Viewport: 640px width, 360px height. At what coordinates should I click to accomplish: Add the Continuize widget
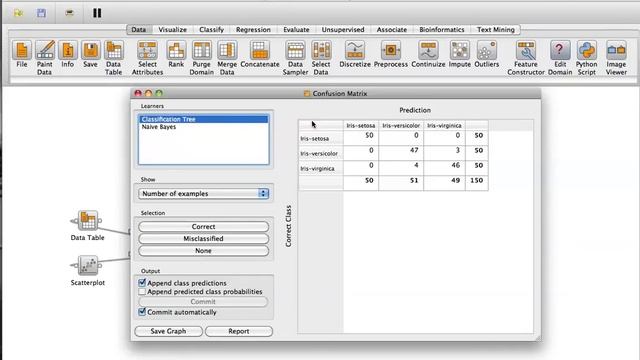428,50
